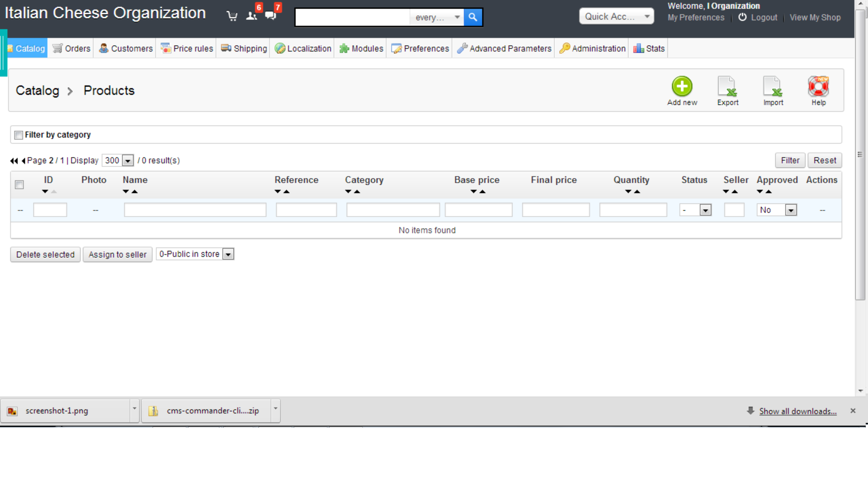Open the customers notification icon with badge 6
This screenshot has width=868, height=488.
(252, 16)
